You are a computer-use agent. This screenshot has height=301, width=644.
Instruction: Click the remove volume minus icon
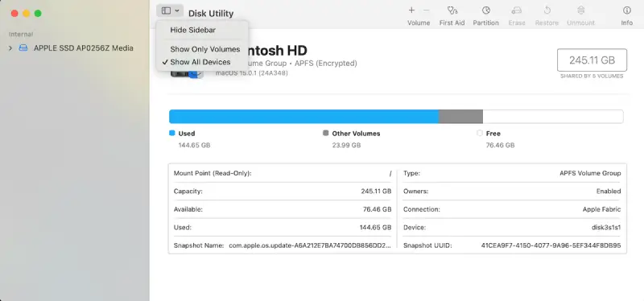pyautogui.click(x=427, y=10)
